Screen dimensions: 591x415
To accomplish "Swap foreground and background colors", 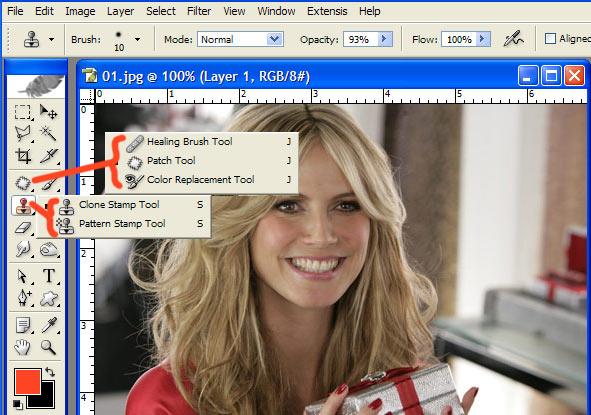I will pyautogui.click(x=50, y=372).
